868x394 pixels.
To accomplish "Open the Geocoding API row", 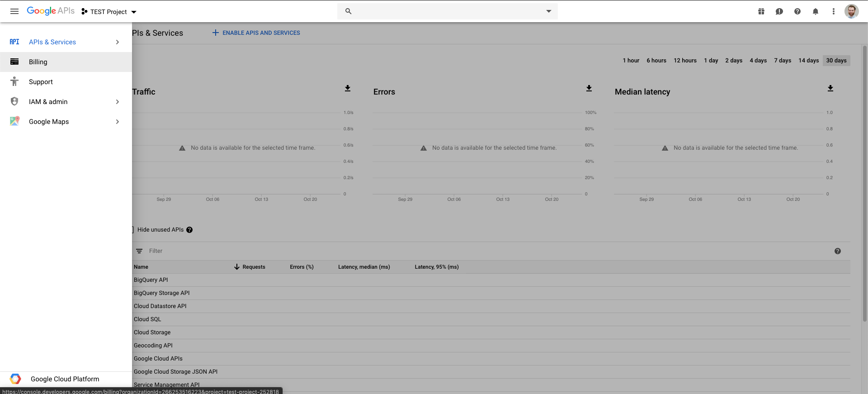I will point(491,346).
